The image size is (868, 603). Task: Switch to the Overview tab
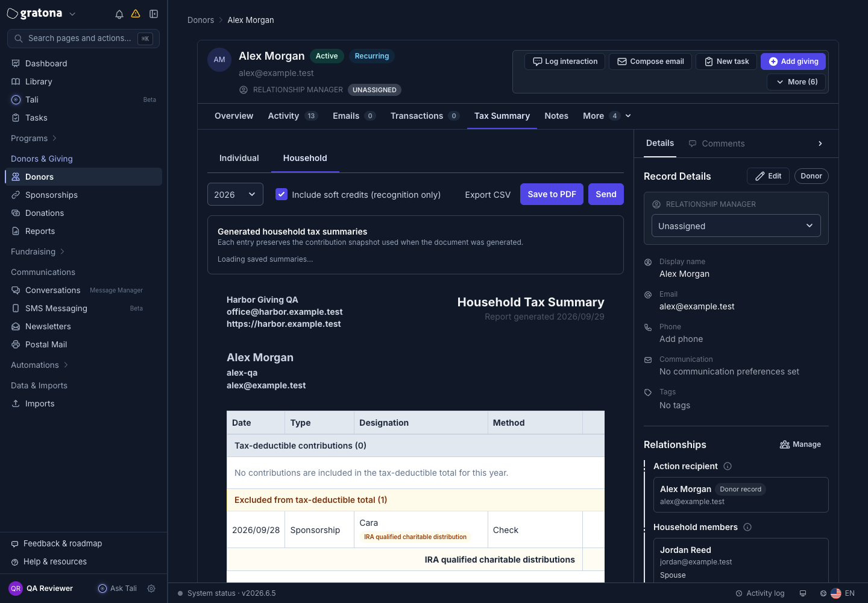(x=234, y=116)
